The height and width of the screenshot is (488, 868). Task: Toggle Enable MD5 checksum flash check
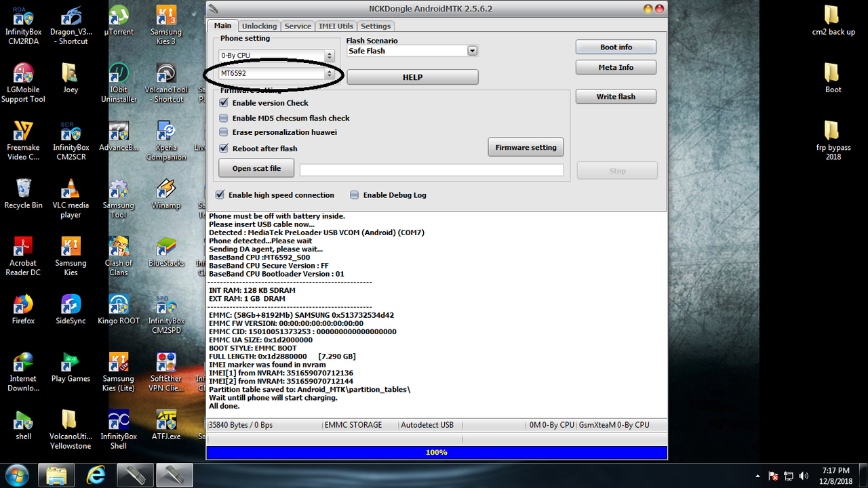tap(224, 118)
